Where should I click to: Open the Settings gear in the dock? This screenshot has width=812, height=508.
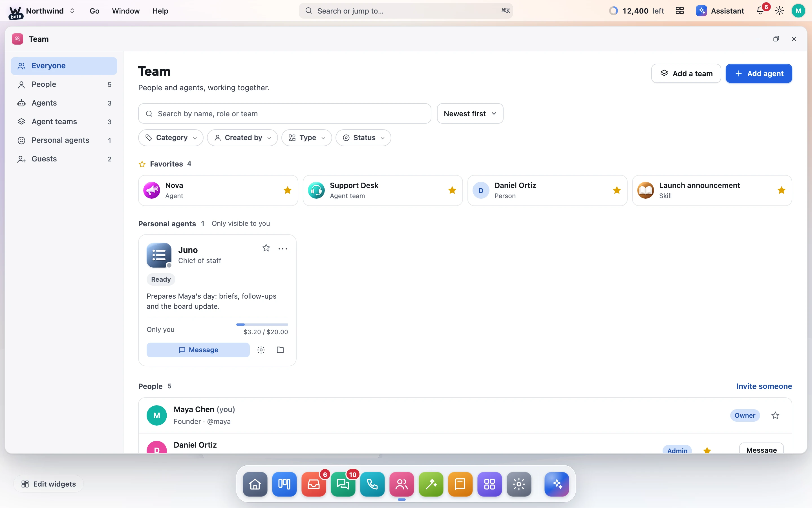click(519, 484)
